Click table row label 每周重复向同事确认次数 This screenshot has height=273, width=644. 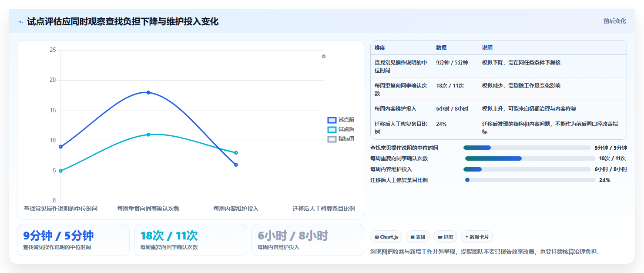click(x=400, y=89)
